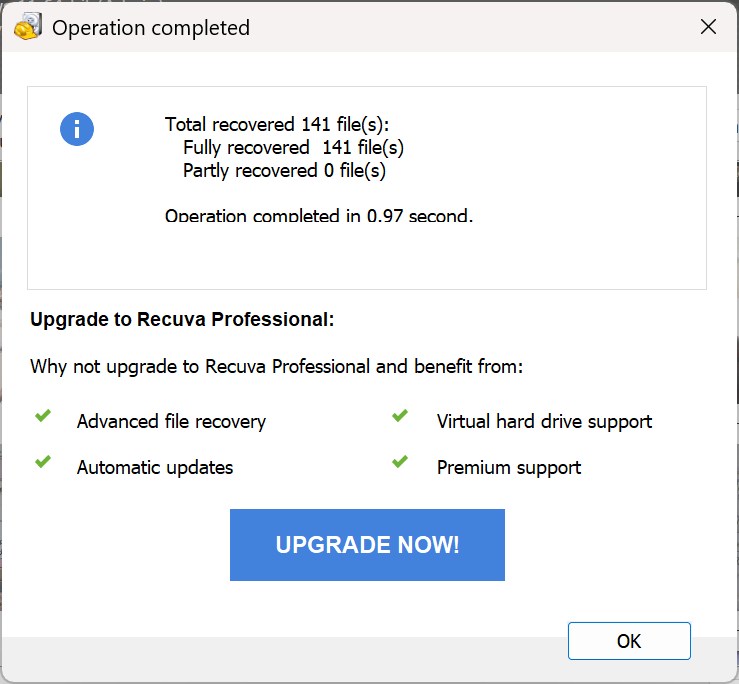Click the Why not upgrade sentence

pos(276,366)
